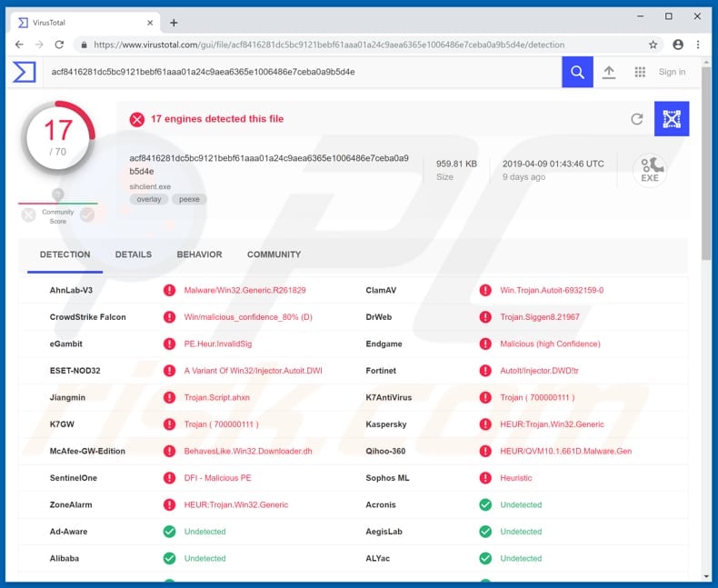Open the graph relations blue icon
Viewport: 718px width, 588px height.
click(x=672, y=119)
